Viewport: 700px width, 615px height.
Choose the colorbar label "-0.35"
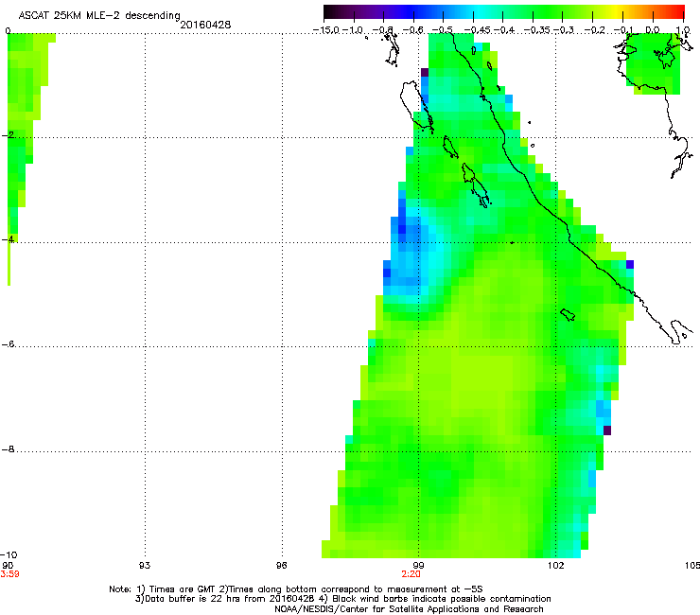tap(536, 30)
